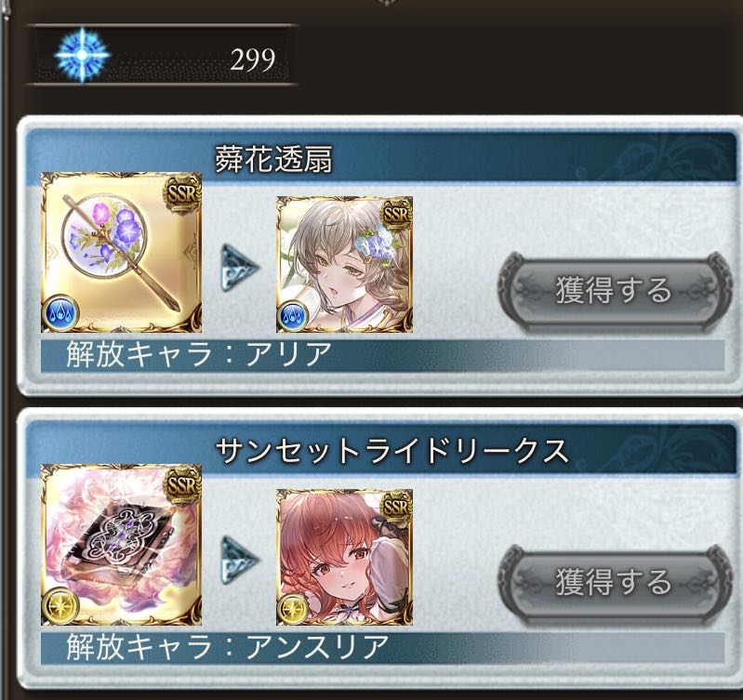View the アリア character portrait

(344, 264)
